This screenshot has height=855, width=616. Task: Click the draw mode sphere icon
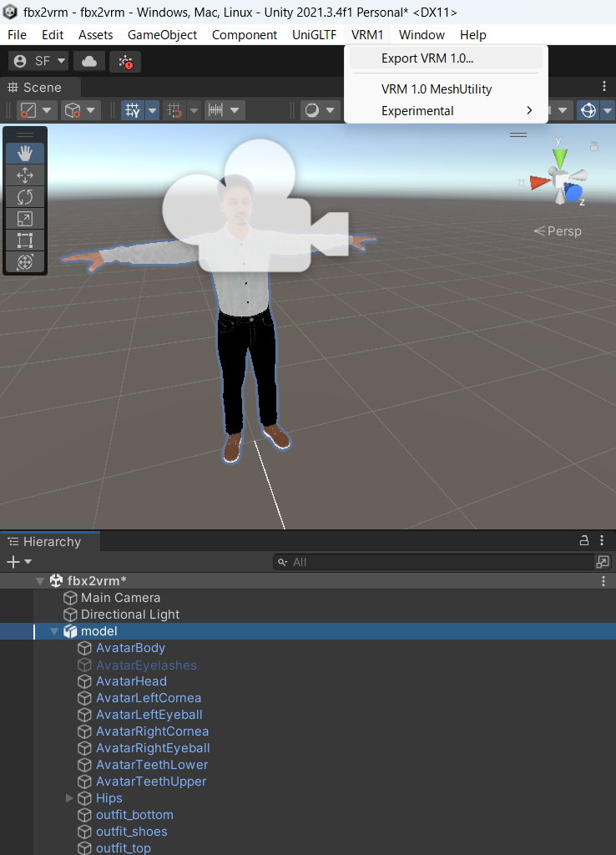[312, 110]
